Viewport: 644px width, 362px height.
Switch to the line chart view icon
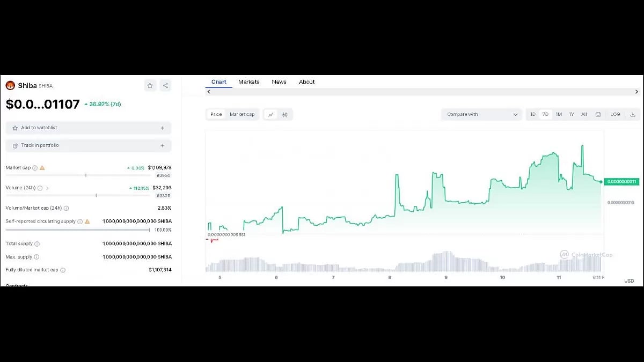click(271, 114)
